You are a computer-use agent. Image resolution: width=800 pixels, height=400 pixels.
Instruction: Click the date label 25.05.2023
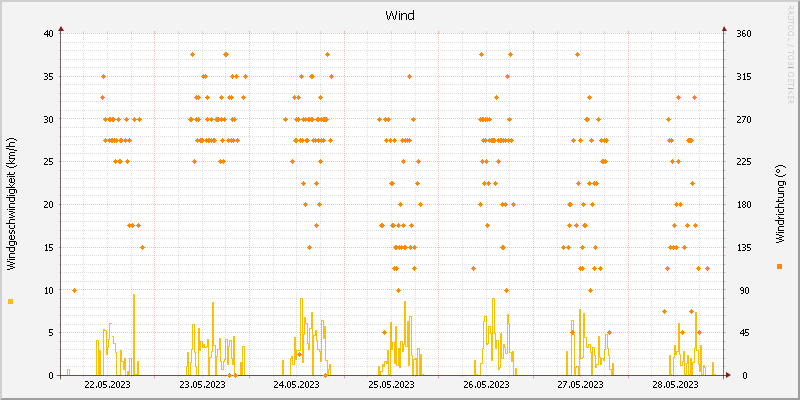coord(392,384)
